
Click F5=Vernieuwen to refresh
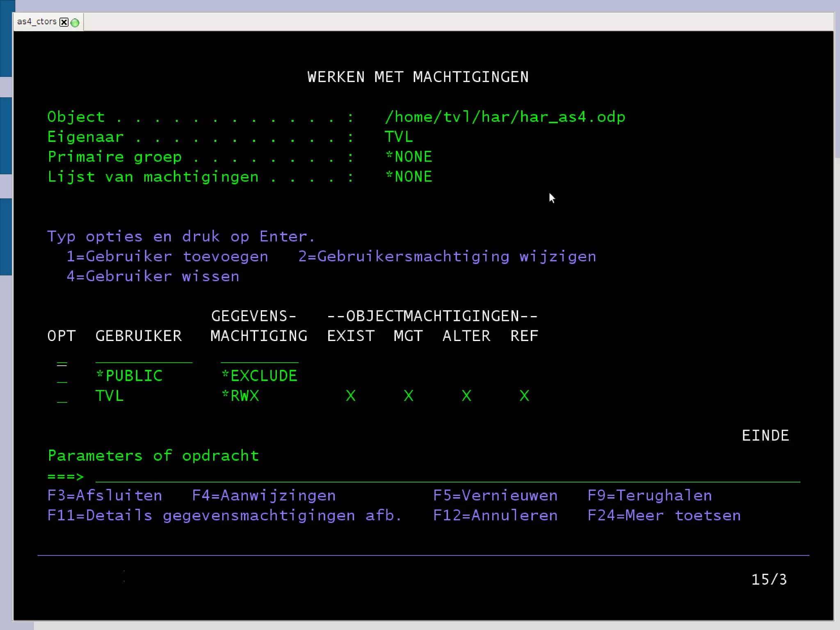click(495, 496)
